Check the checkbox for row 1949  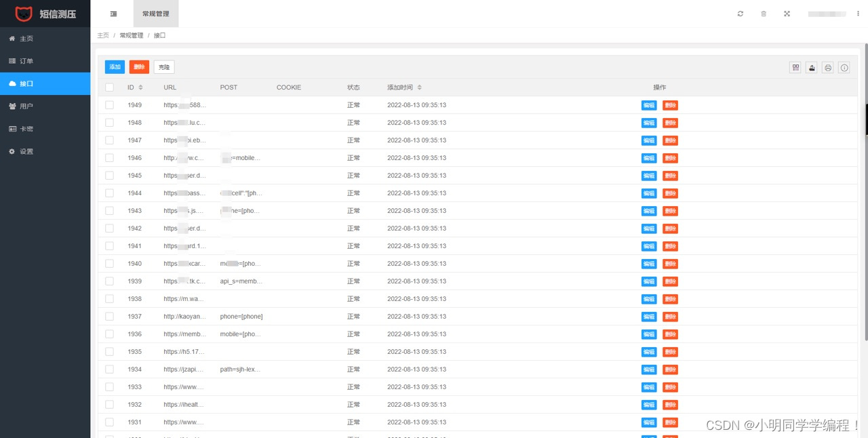coord(110,105)
